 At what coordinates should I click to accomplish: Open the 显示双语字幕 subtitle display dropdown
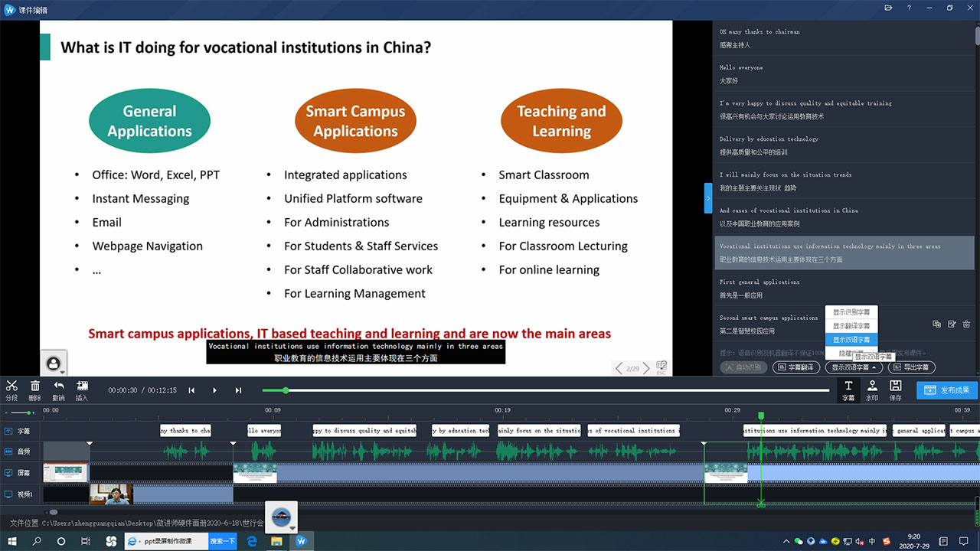pos(854,367)
